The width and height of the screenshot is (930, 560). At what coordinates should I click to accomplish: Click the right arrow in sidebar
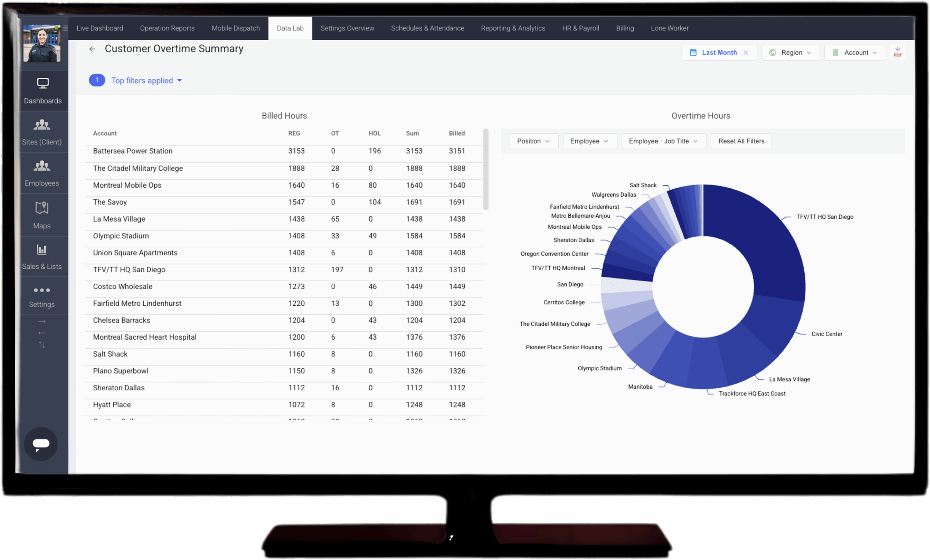pos(42,321)
